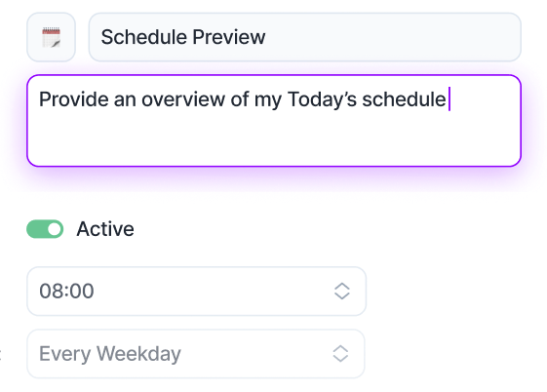The image size is (547, 392).
Task: Select the 08:00 time value text
Action: pyautogui.click(x=66, y=292)
